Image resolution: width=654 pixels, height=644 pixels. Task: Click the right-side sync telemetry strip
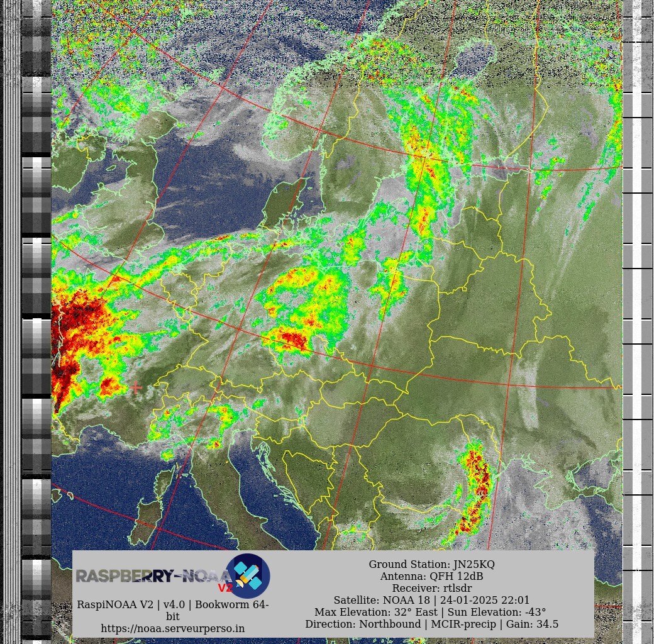point(638,314)
